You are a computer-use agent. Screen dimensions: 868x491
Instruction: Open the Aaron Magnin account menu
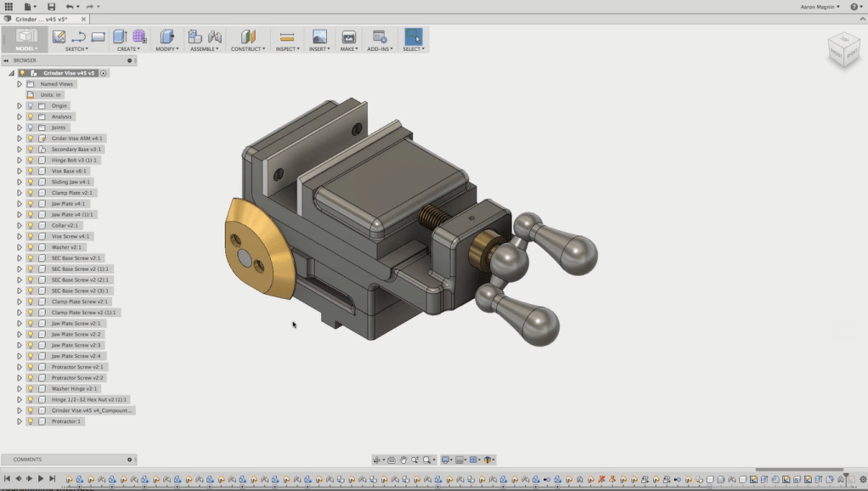click(x=820, y=7)
